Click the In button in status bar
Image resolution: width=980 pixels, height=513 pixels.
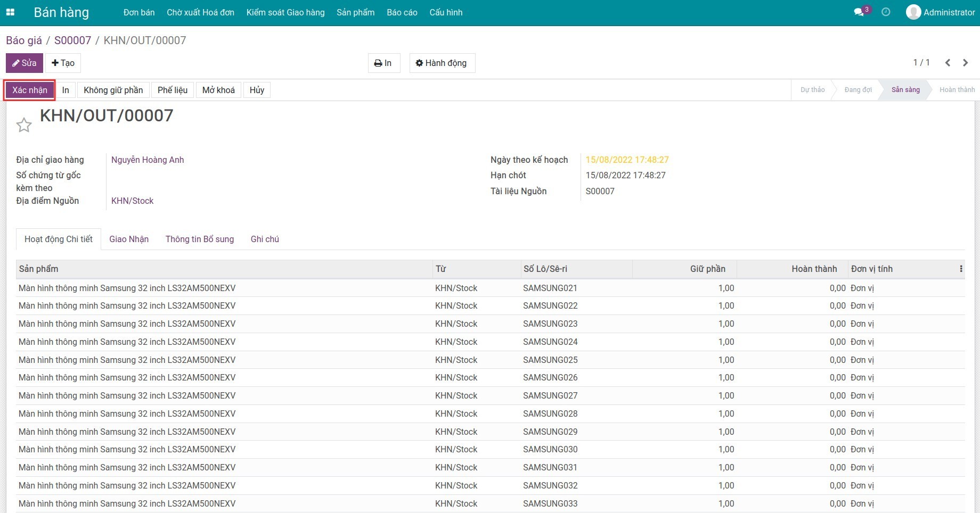coord(66,90)
